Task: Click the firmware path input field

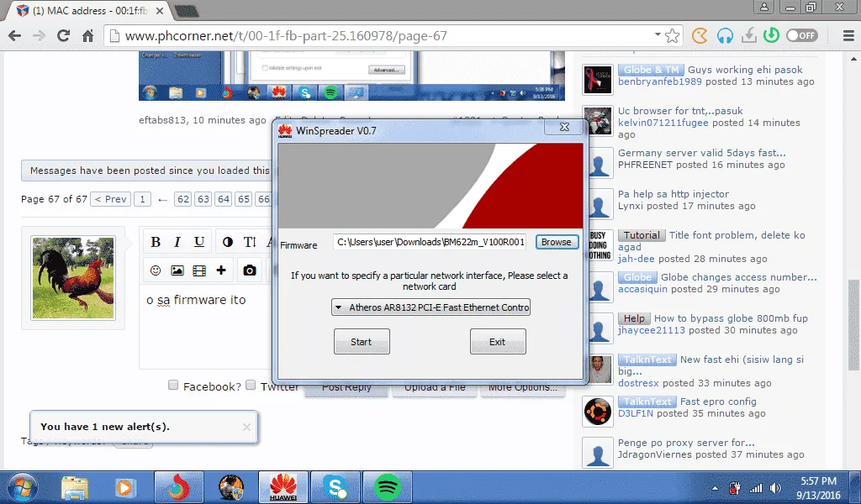Action: [x=430, y=242]
